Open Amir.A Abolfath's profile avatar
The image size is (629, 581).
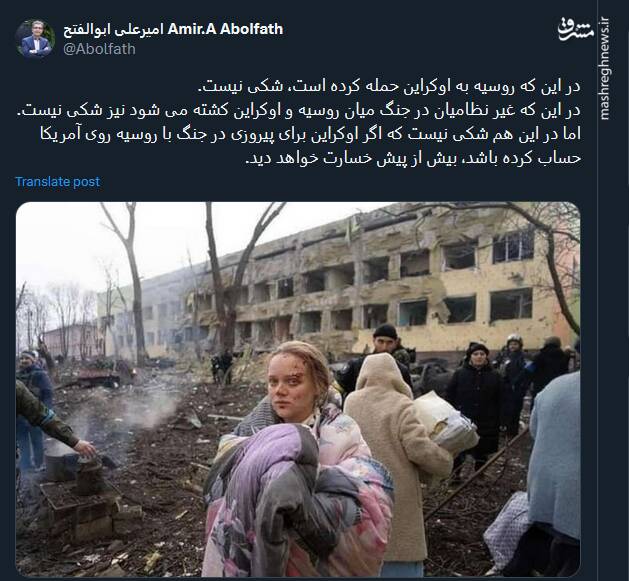coord(35,39)
